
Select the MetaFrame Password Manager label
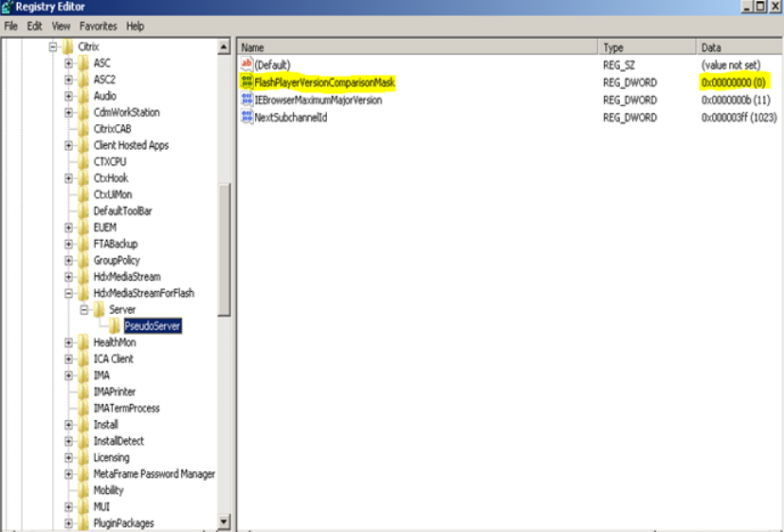click(154, 474)
